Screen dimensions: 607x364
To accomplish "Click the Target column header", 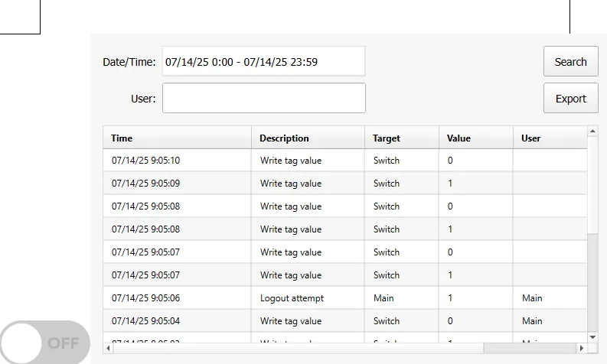I will (x=400, y=138).
